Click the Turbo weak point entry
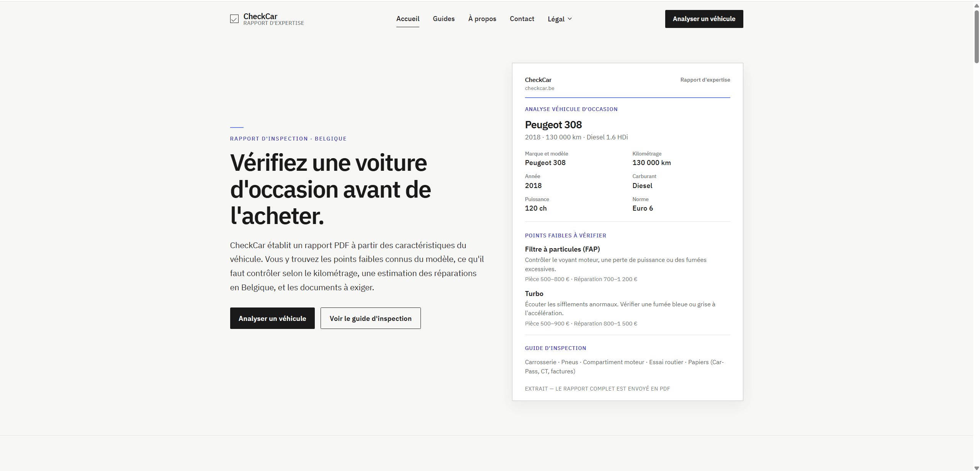The image size is (980, 471). [x=534, y=294]
